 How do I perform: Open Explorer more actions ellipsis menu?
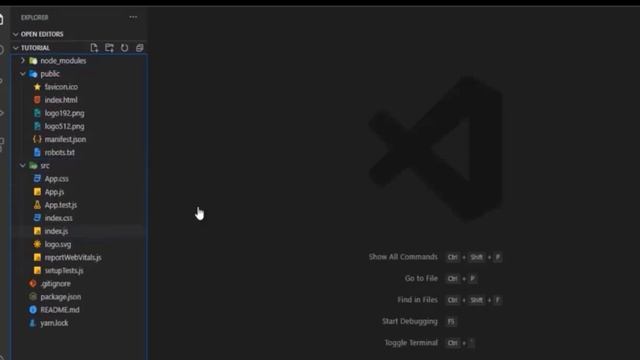click(x=133, y=17)
